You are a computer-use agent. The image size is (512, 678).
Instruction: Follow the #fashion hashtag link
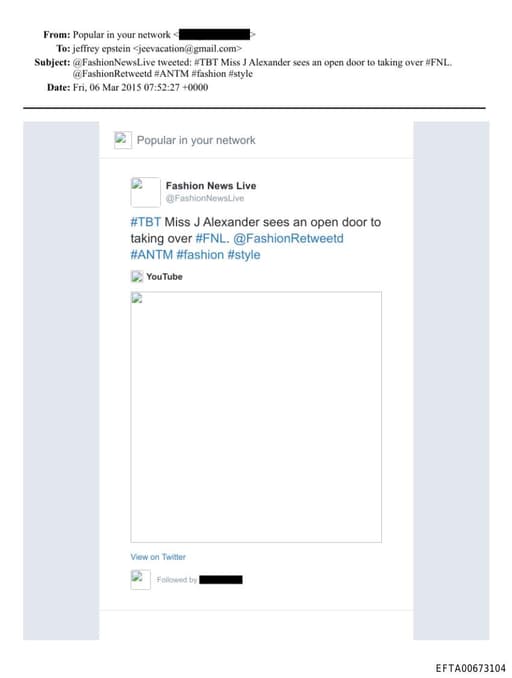200,254
